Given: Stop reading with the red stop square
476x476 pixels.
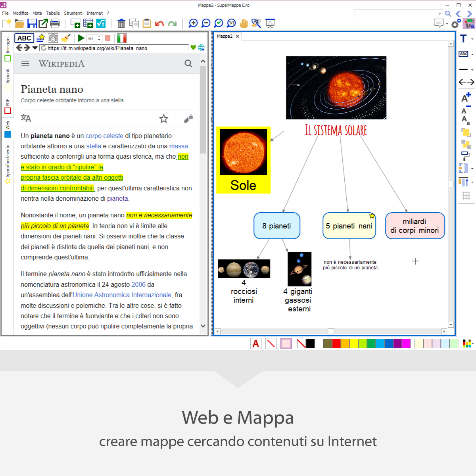Looking at the screenshot, I should (x=107, y=38).
